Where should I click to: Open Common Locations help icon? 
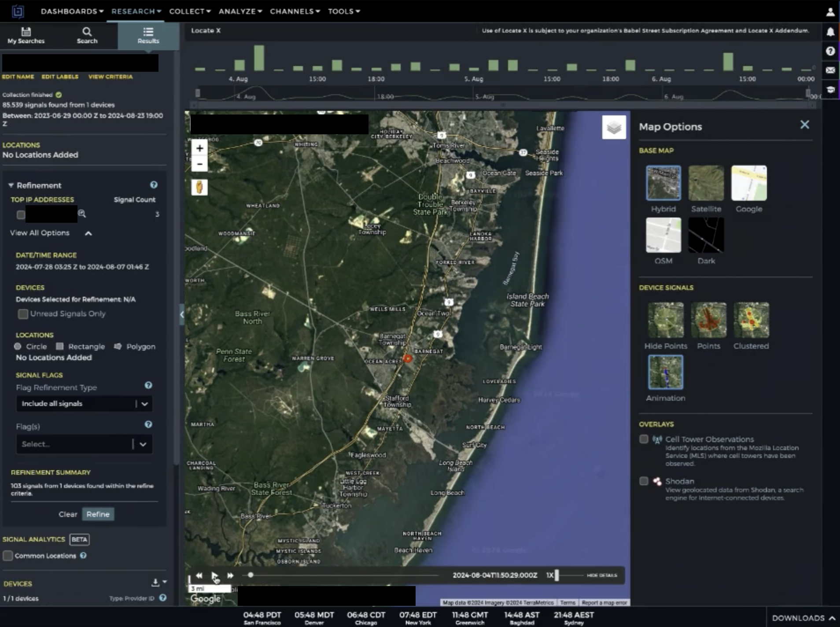tap(83, 556)
